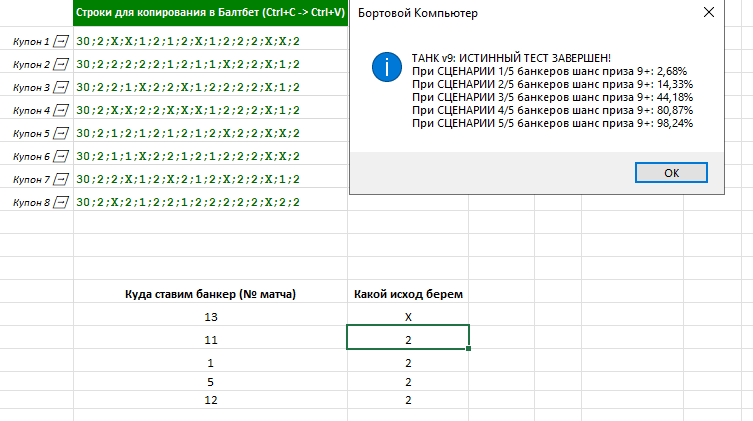Image resolution: width=753 pixels, height=421 pixels.
Task: Select banker match cell with value 1
Action: click(x=210, y=361)
